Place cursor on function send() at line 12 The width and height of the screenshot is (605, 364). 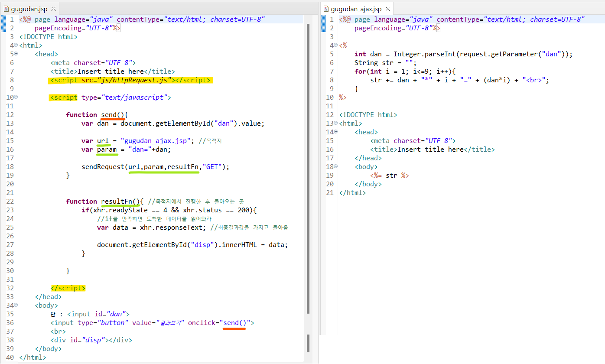[97, 114]
